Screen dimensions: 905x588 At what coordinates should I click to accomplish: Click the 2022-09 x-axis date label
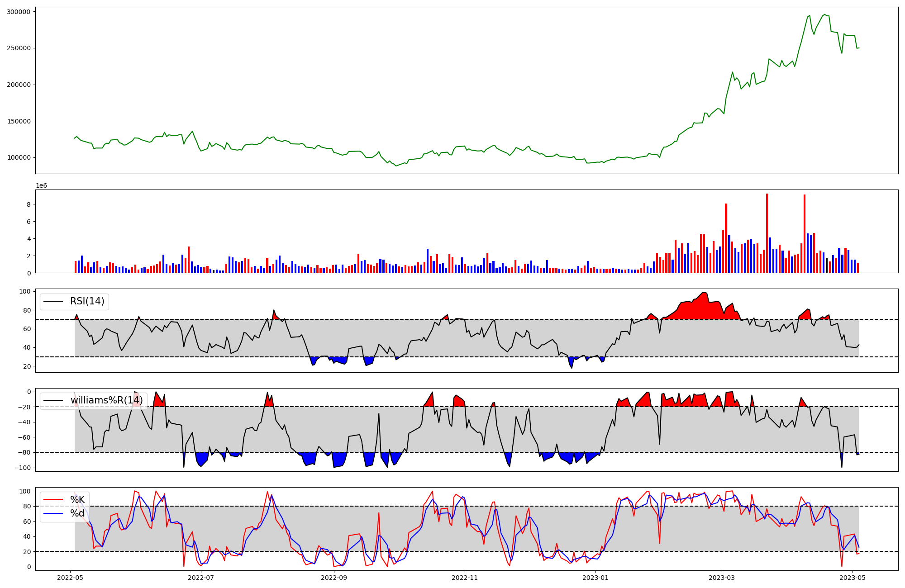point(334,577)
